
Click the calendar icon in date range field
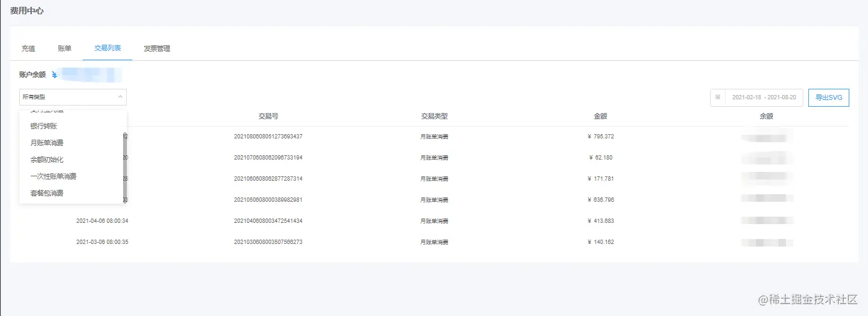point(718,97)
